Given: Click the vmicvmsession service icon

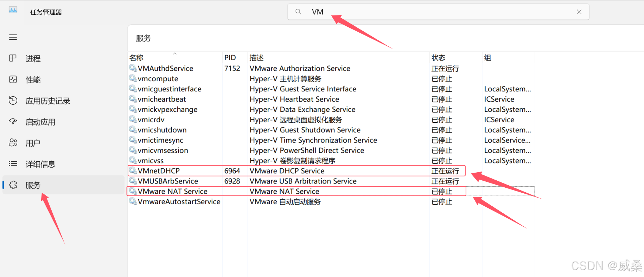Looking at the screenshot, I should pyautogui.click(x=133, y=150).
